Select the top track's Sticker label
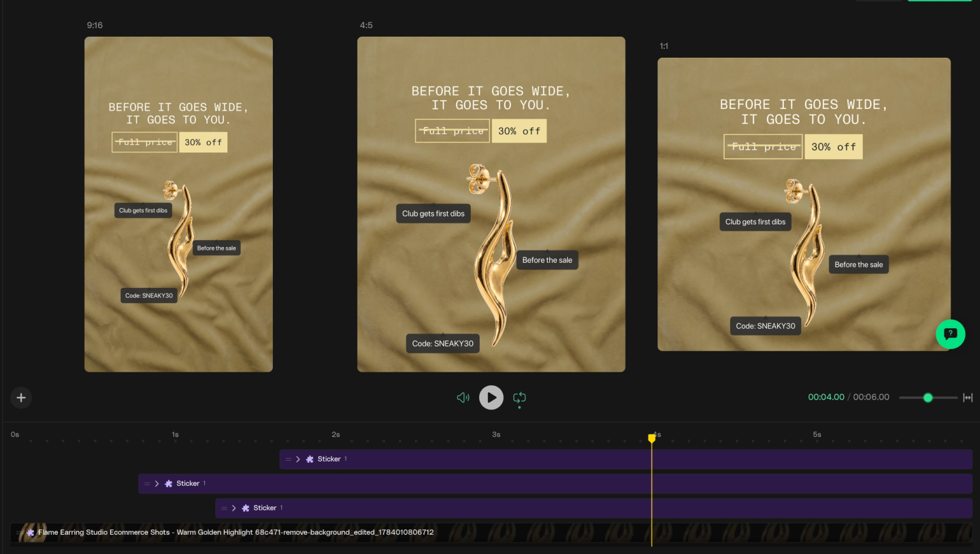 pyautogui.click(x=329, y=459)
